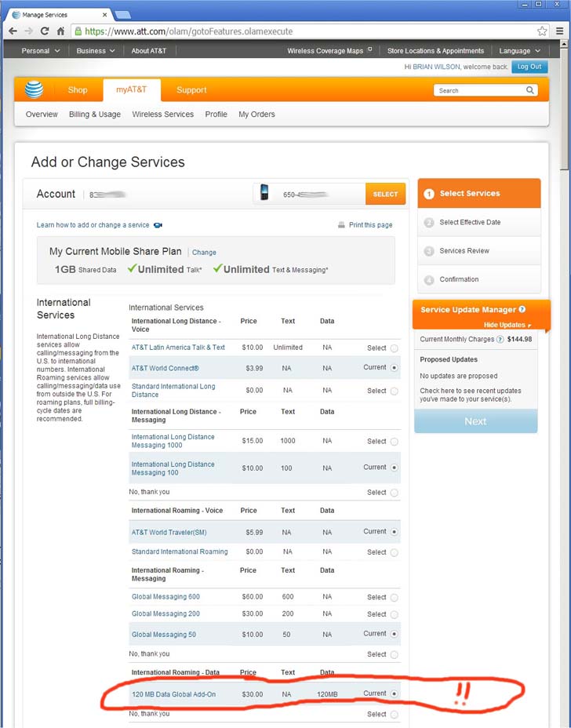
Task: Click the Log Out button
Action: (x=529, y=67)
